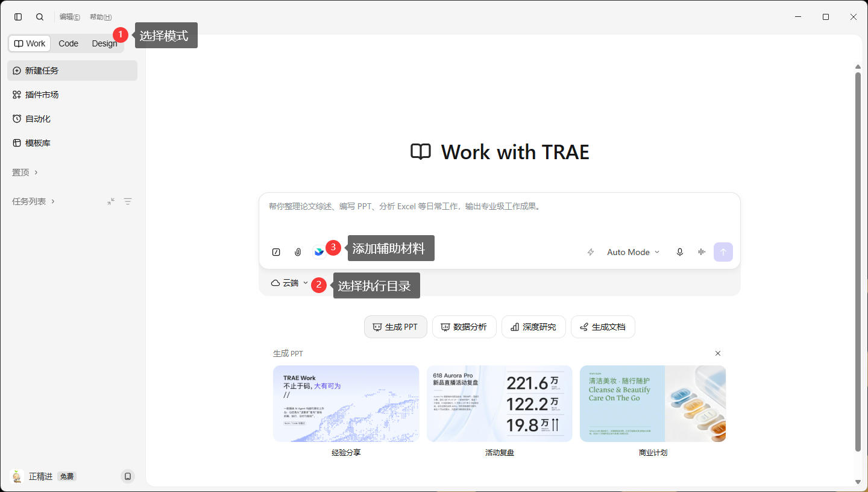The height and width of the screenshot is (492, 868).
Task: Click the scrollbar up arrow
Action: 858,66
